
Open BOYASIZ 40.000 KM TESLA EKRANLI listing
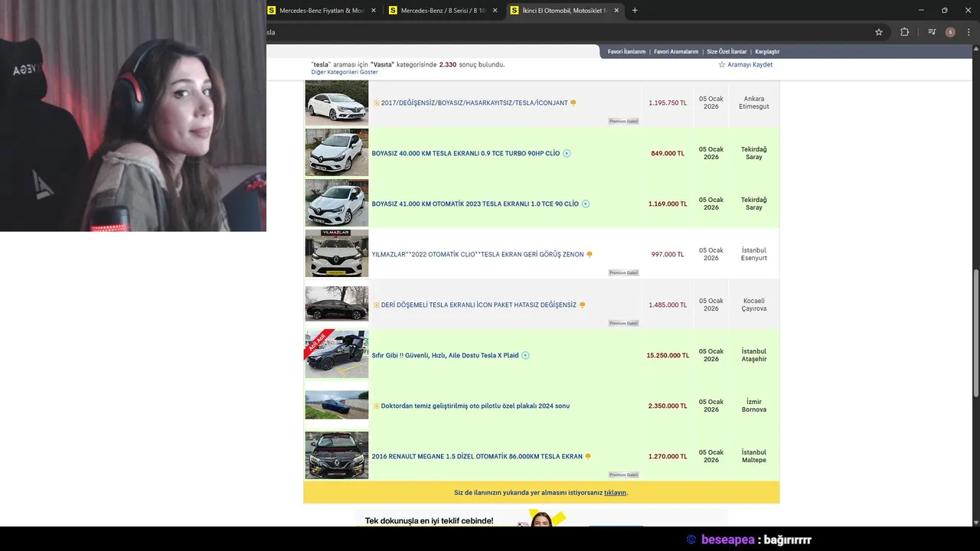[x=465, y=153]
